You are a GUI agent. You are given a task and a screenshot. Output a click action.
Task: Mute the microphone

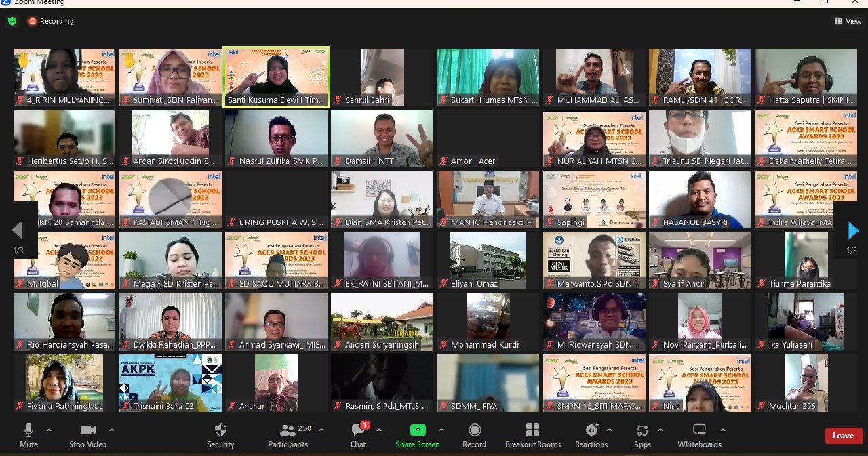pyautogui.click(x=28, y=436)
